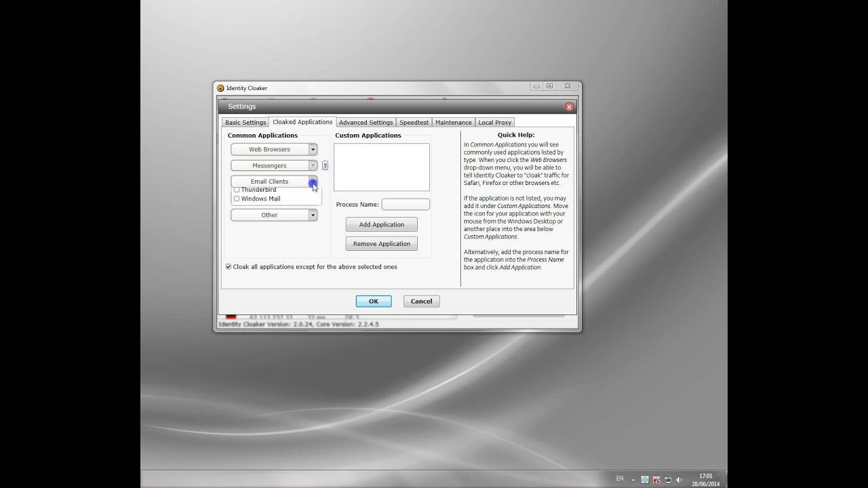Close the Settings dialog with the red X
The height and width of the screenshot is (488, 868).
(569, 107)
